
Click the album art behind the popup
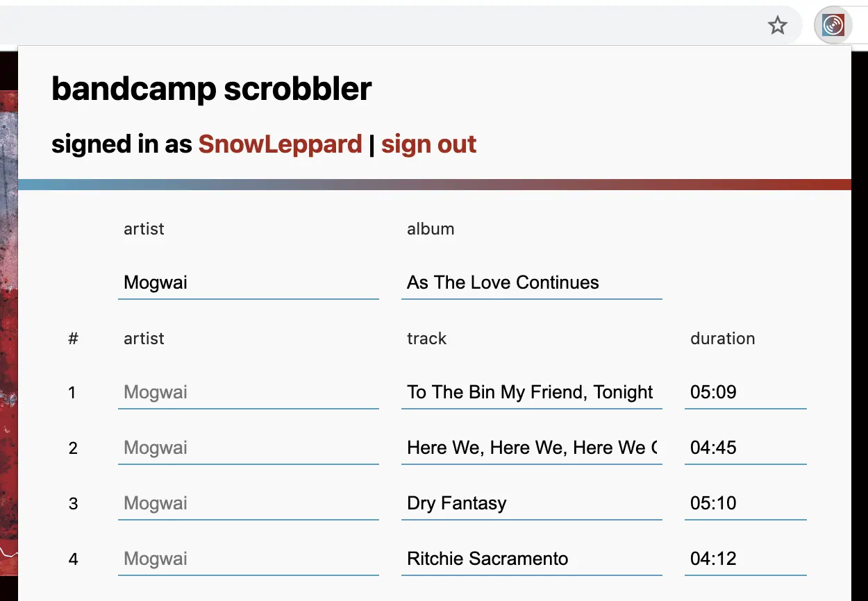point(8,312)
